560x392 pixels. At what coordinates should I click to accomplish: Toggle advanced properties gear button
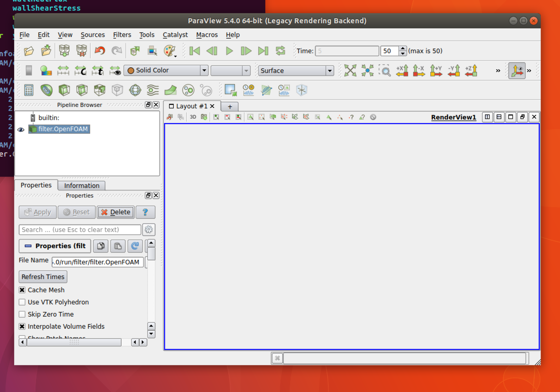(x=149, y=230)
